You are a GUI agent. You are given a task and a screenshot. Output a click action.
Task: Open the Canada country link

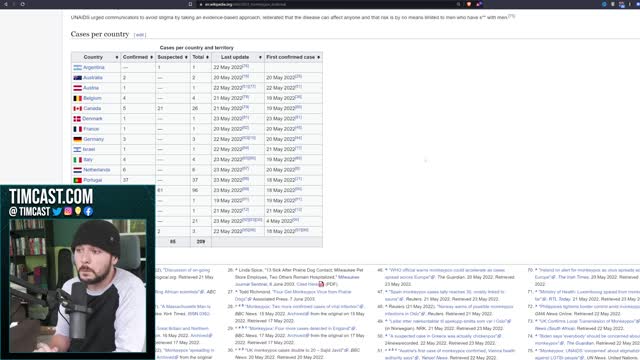coord(92,108)
